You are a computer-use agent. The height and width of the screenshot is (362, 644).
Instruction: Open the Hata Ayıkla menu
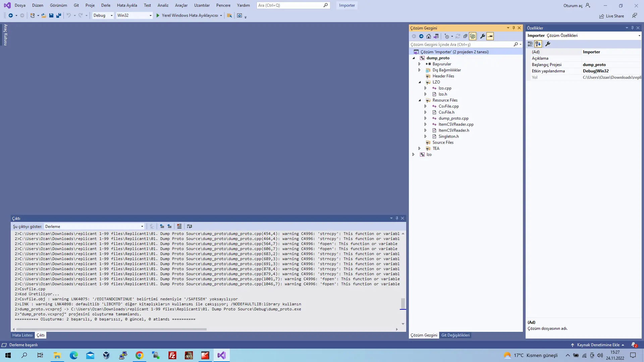tap(127, 5)
